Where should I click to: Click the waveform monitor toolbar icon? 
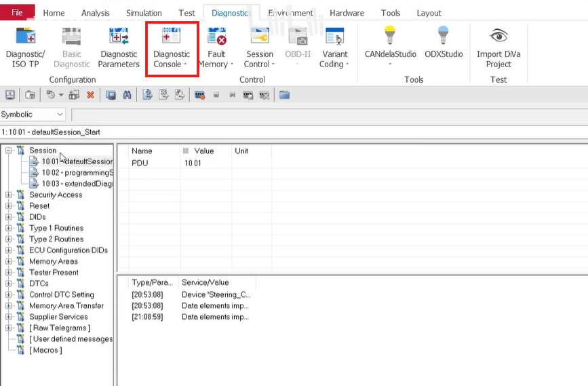coord(10,95)
